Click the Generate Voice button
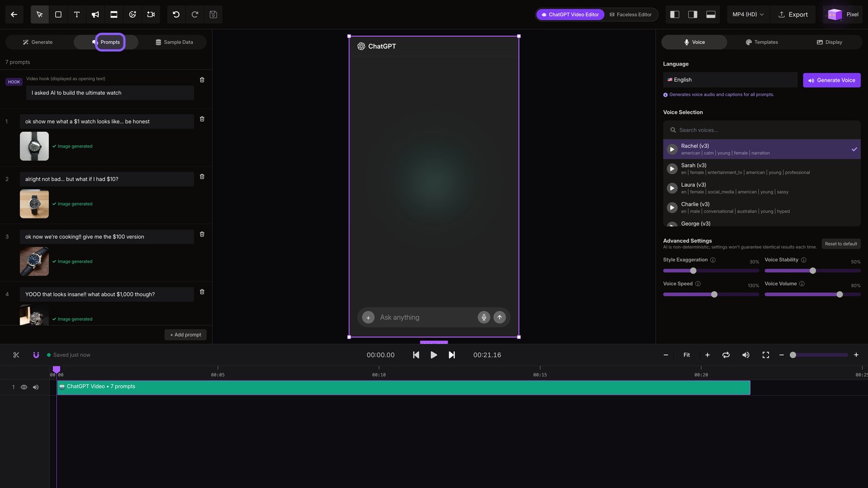The height and width of the screenshot is (488, 868). point(832,80)
